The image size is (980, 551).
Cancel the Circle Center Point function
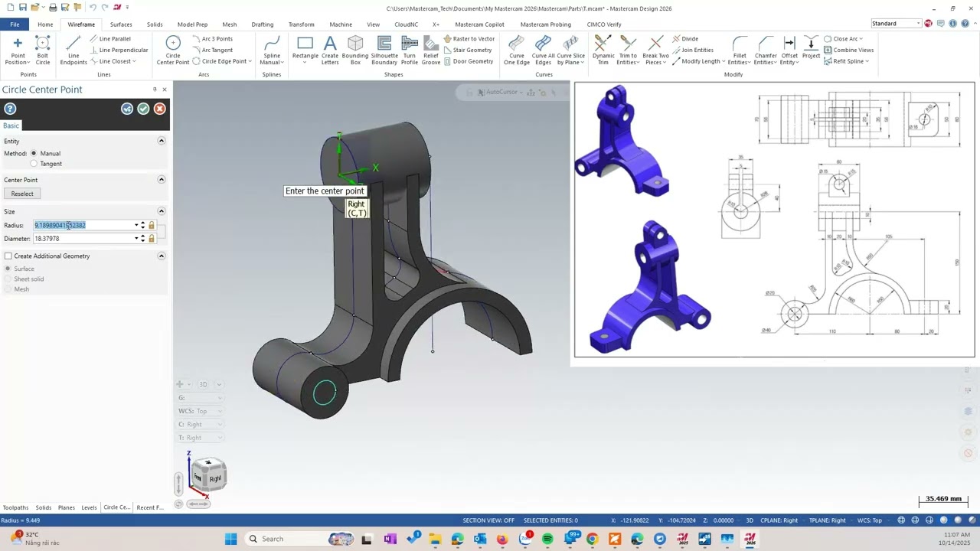click(x=159, y=109)
